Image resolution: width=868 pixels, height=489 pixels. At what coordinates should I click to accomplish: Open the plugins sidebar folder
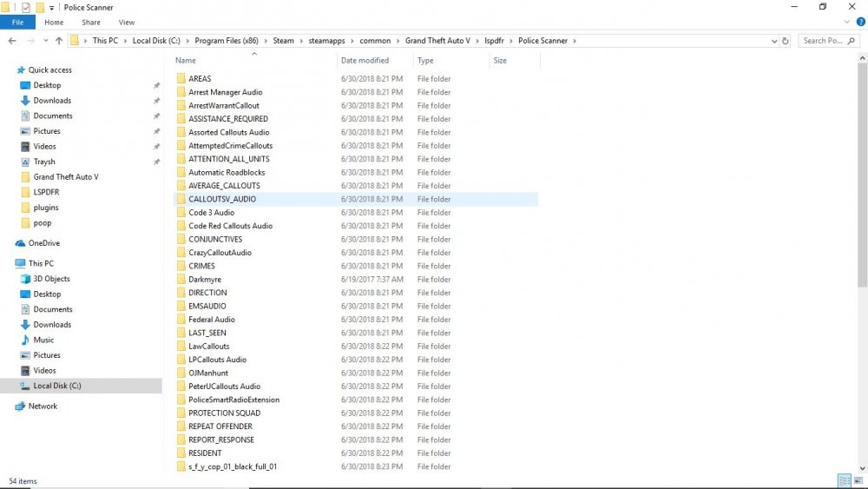pyautogui.click(x=45, y=207)
